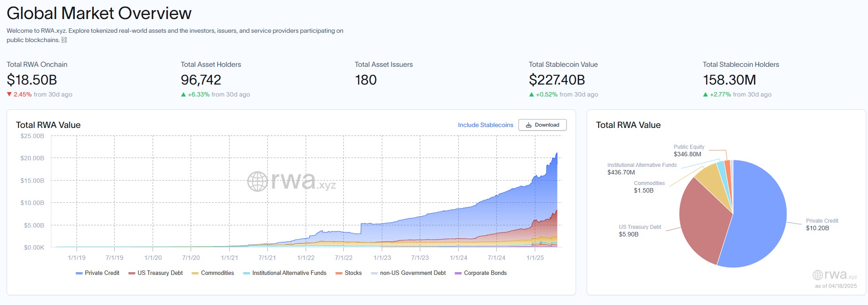Click the rwa.xyz globe watermark in area chart
Image resolution: width=868 pixels, height=305 pixels.
tap(257, 181)
